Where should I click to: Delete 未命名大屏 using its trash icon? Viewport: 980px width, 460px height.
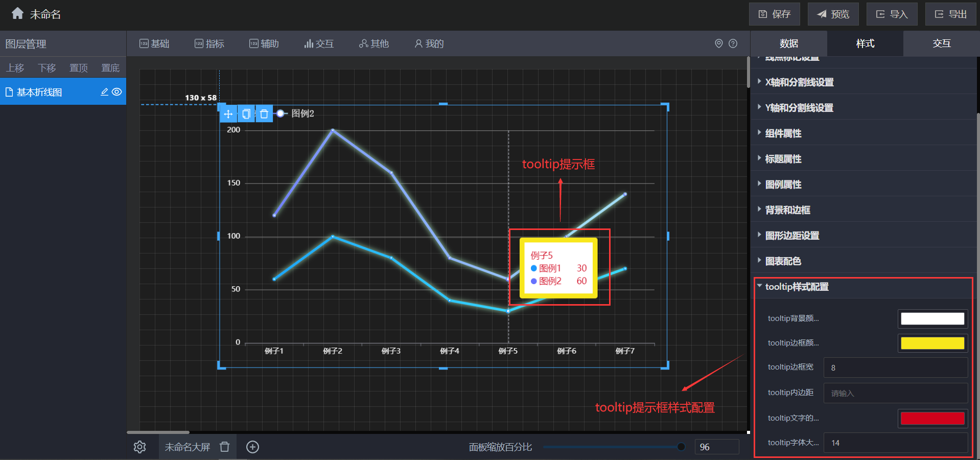point(224,447)
